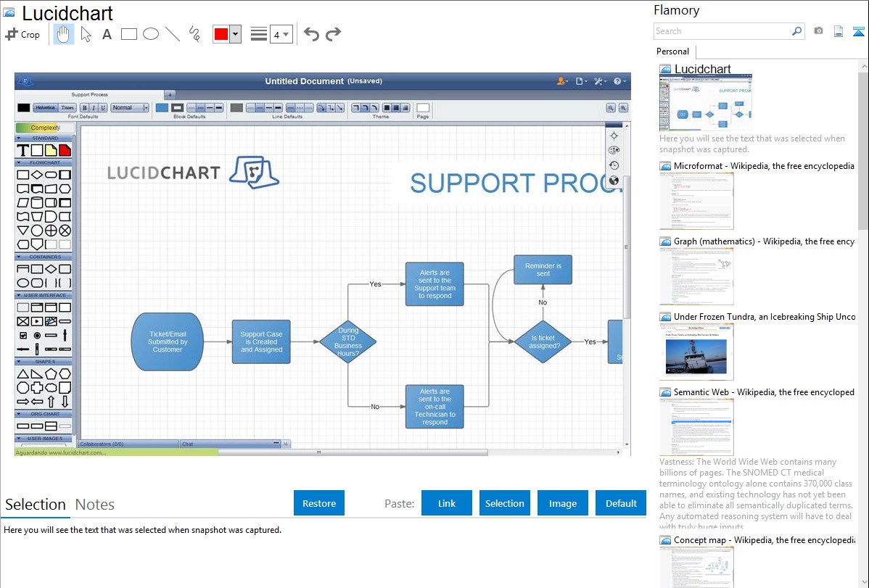Select the Support Process page tab
The image size is (869, 588).
[x=89, y=95]
